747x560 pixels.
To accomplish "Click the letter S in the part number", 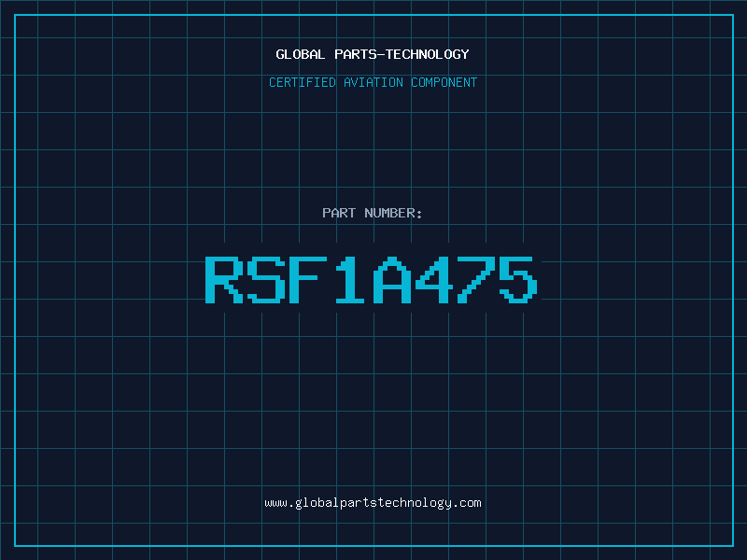I will click(x=266, y=280).
